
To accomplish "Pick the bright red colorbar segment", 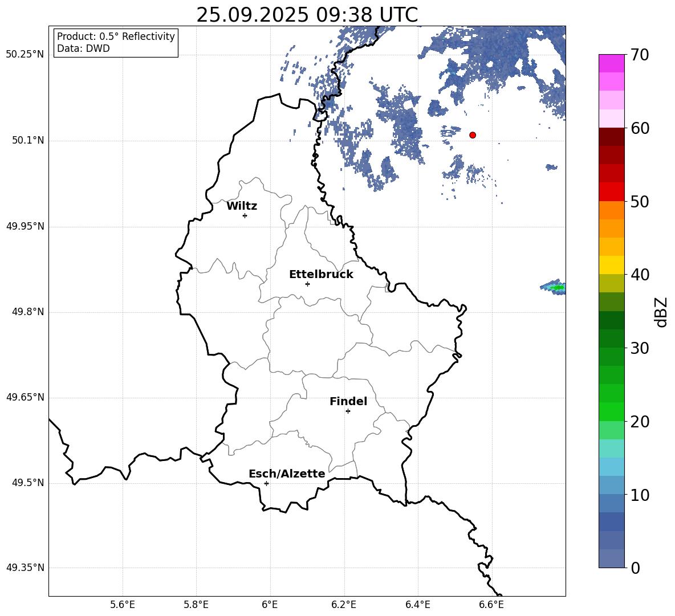I will 611,192.
